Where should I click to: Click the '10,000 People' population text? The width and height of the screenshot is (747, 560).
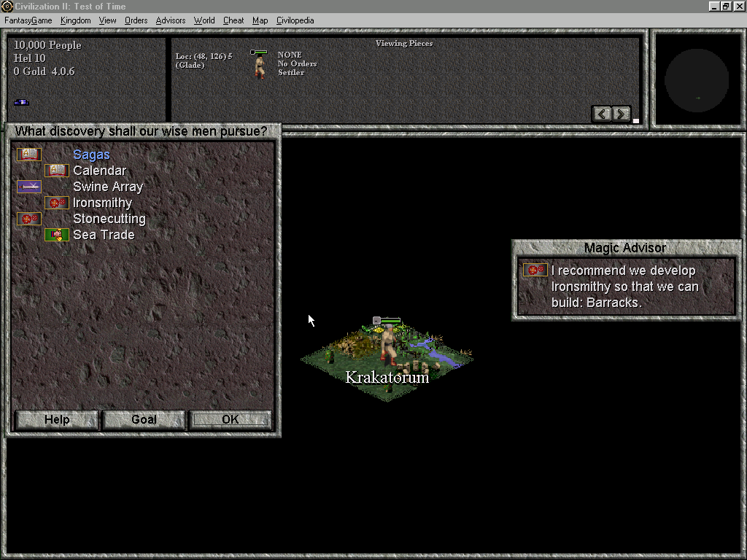tap(47, 45)
